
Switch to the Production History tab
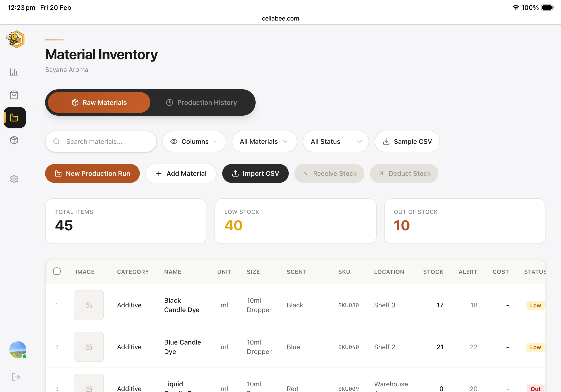click(201, 102)
